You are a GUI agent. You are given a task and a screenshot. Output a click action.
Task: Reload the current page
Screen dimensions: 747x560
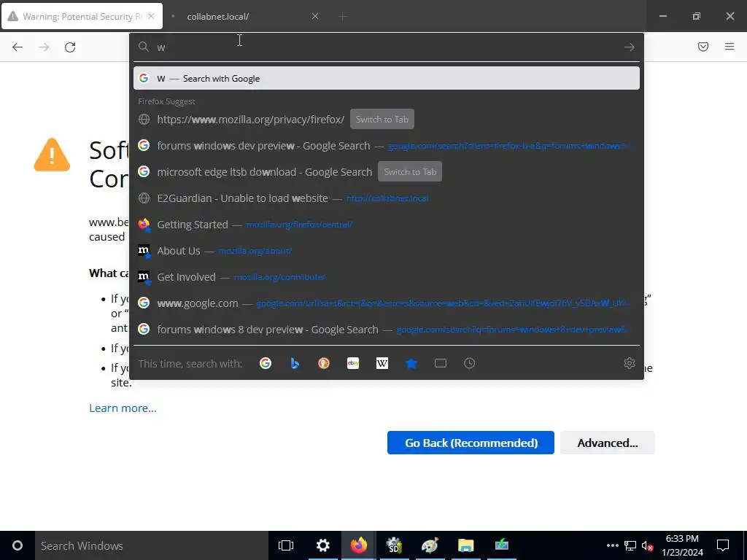tap(70, 47)
